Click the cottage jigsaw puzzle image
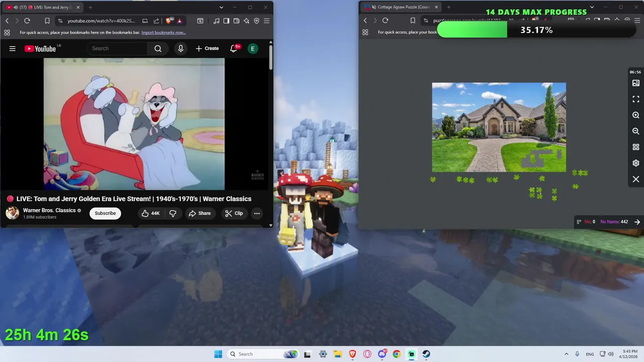This screenshot has width=644, height=362. [499, 127]
